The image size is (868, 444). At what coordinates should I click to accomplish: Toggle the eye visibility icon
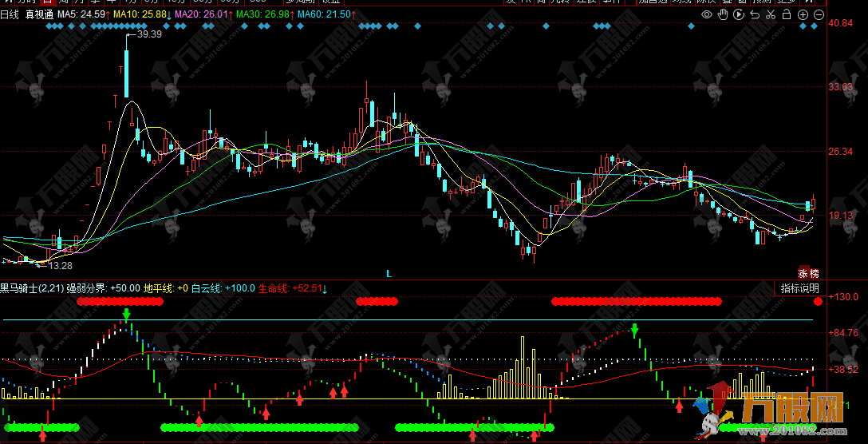pyautogui.click(x=707, y=15)
